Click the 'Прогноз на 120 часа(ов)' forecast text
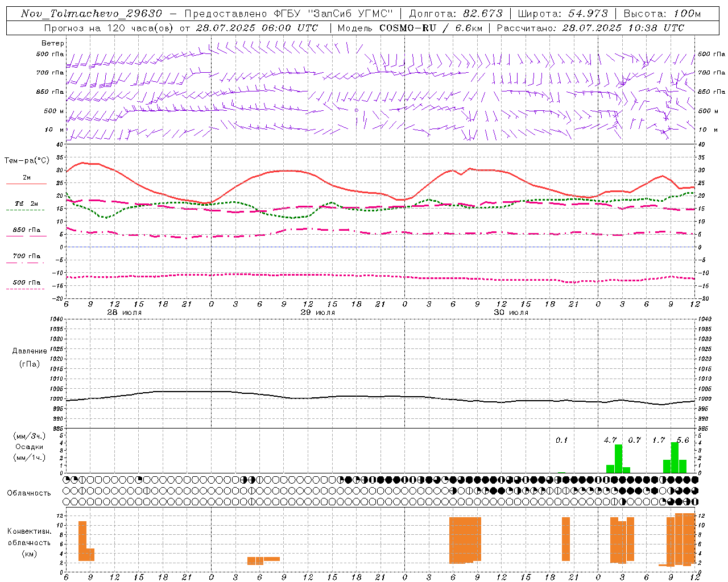The width and height of the screenshot is (728, 582). coord(109,28)
